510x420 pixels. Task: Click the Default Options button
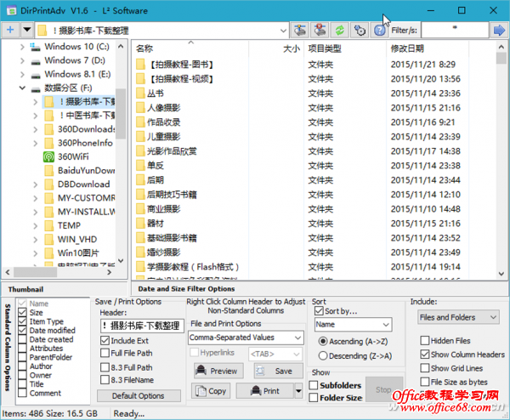click(x=139, y=396)
